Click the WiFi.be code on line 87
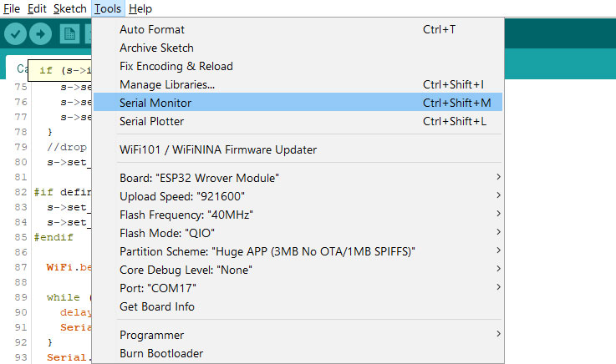The height and width of the screenshot is (364, 616). pos(69,267)
